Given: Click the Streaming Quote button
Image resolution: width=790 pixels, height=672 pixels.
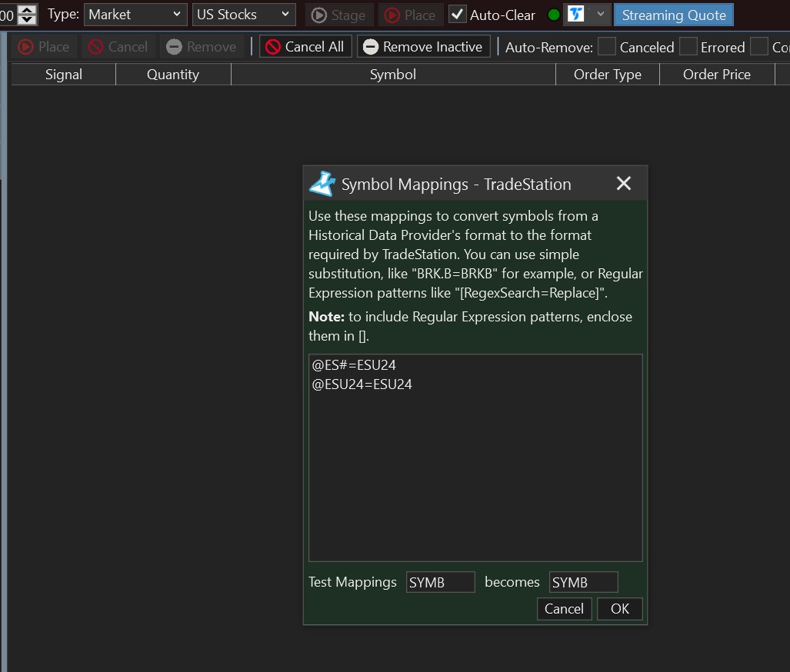Looking at the screenshot, I should tap(673, 15).
